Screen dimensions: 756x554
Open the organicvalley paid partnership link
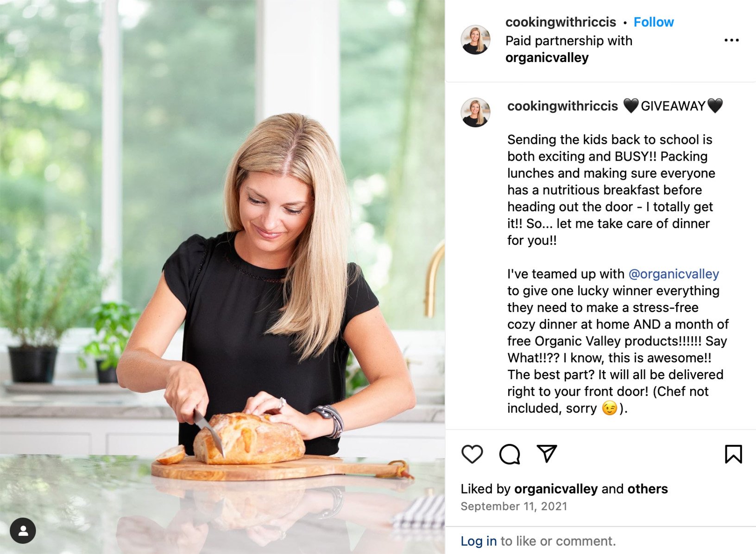point(547,58)
